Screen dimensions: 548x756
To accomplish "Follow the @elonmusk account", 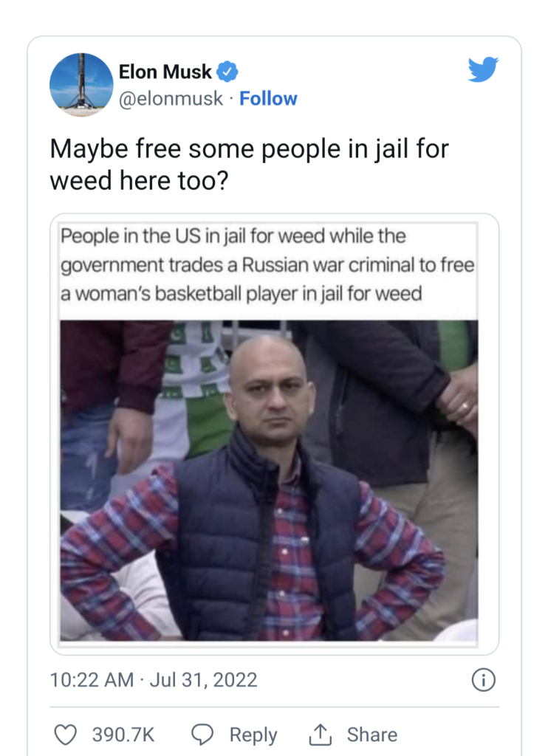I will pyautogui.click(x=268, y=99).
